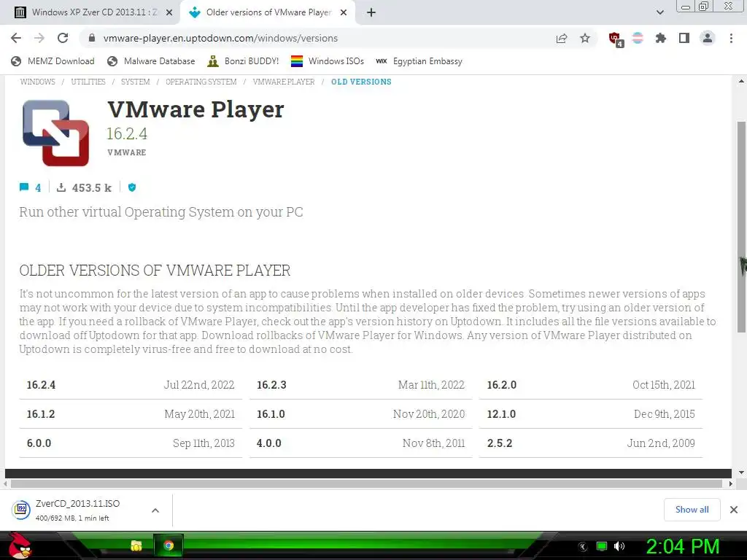747x560 pixels.
Task: Show hidden tray icons arrow
Action: pyautogui.click(x=583, y=547)
